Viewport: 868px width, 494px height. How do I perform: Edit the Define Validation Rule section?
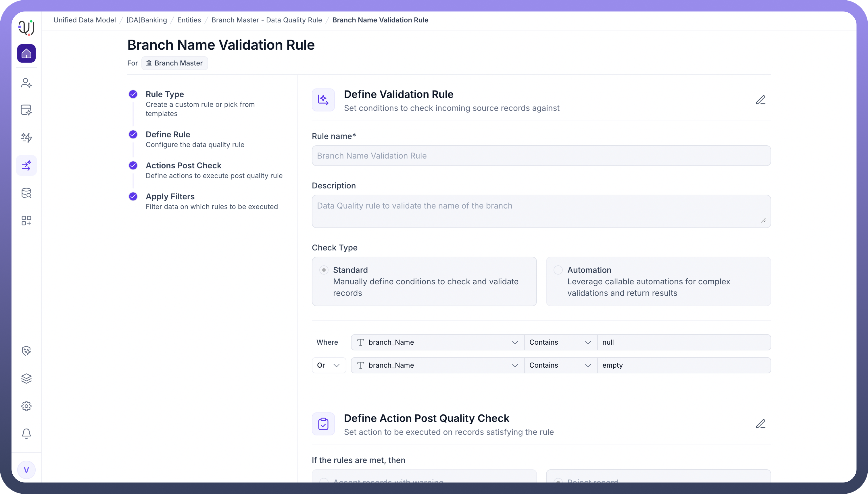point(761,100)
